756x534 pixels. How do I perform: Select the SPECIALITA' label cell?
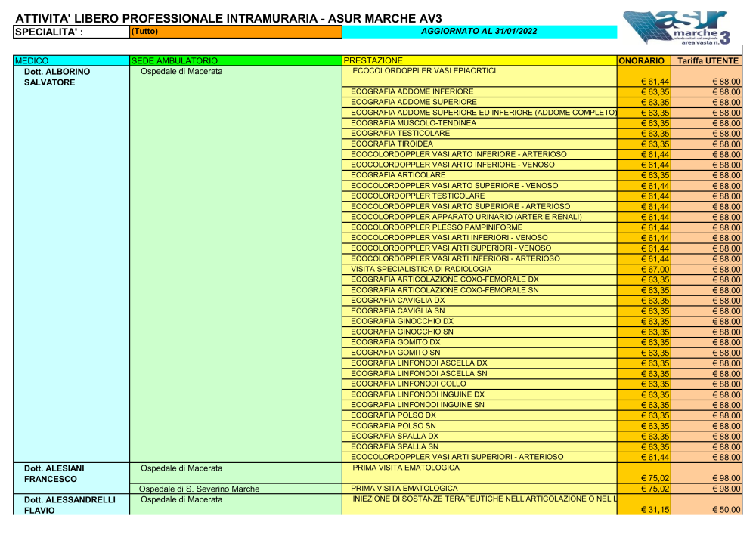pyautogui.click(x=72, y=32)
